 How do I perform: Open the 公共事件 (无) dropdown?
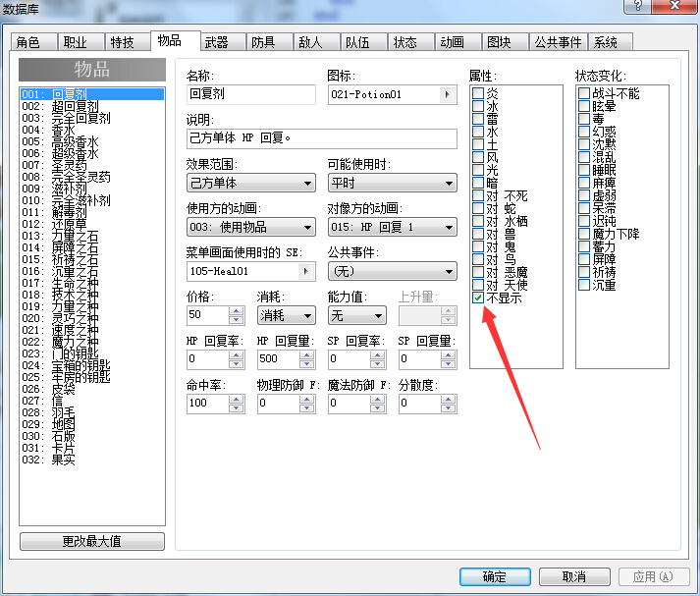393,271
